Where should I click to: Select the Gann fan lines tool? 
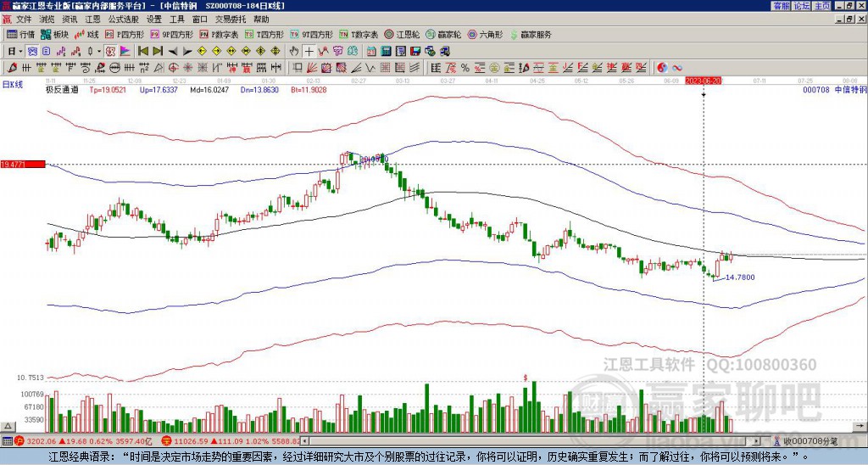pyautogui.click(x=312, y=68)
